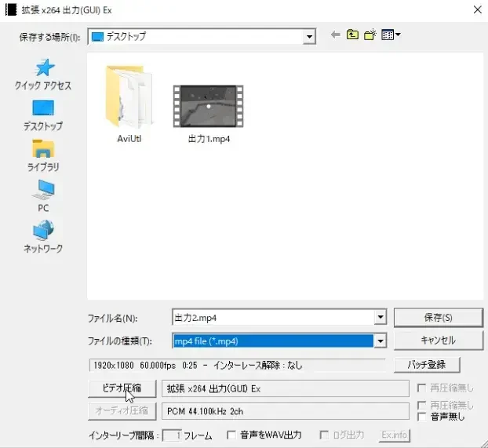This screenshot has width=488, height=448.
Task: Click the 拡張 x264 出力(GUI) Ex codec text
Action: coord(214,388)
